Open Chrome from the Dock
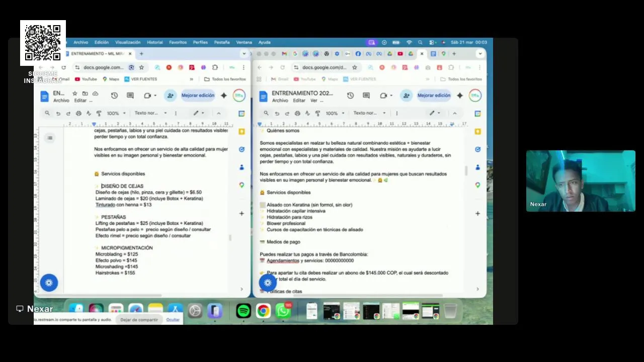The height and width of the screenshot is (362, 644). point(263,311)
